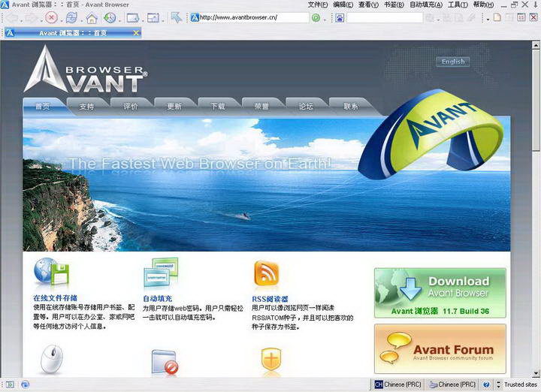Close the Avant 浏览器 首页 browser tab

coord(136,33)
